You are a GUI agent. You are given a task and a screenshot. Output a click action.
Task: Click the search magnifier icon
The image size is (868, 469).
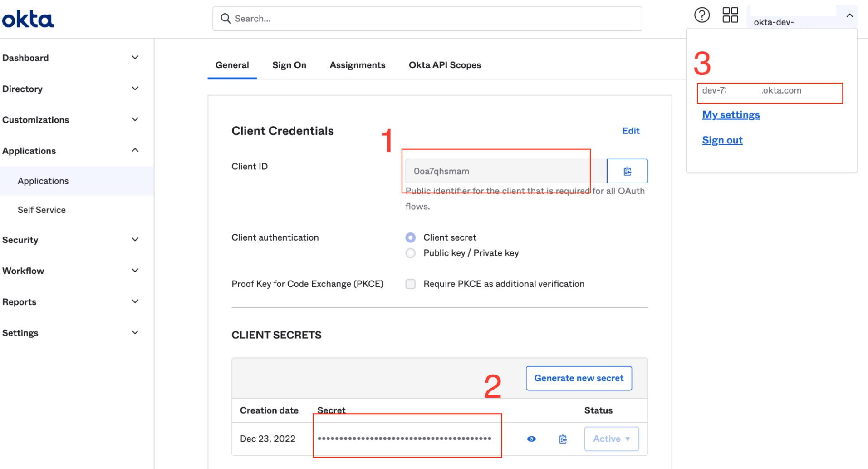[x=226, y=19]
